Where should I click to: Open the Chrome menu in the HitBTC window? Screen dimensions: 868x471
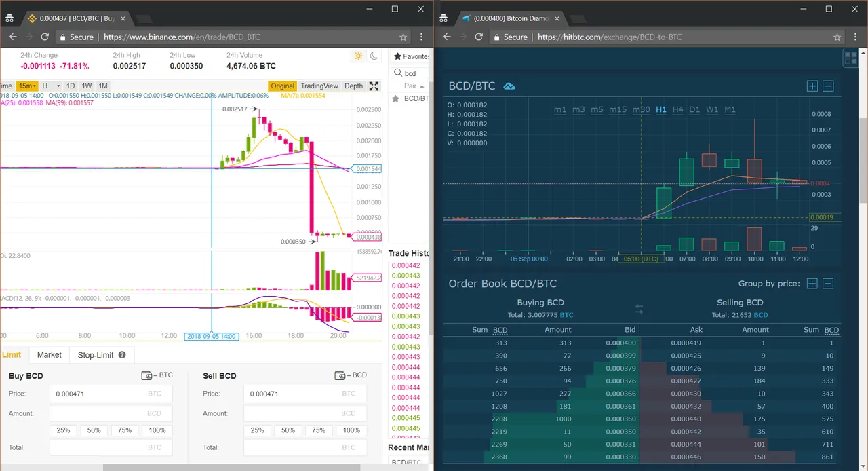point(856,37)
